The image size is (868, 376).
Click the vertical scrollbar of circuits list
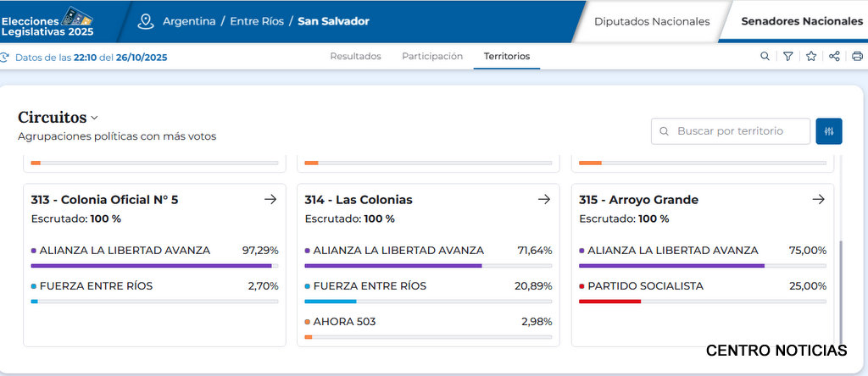[841, 288]
